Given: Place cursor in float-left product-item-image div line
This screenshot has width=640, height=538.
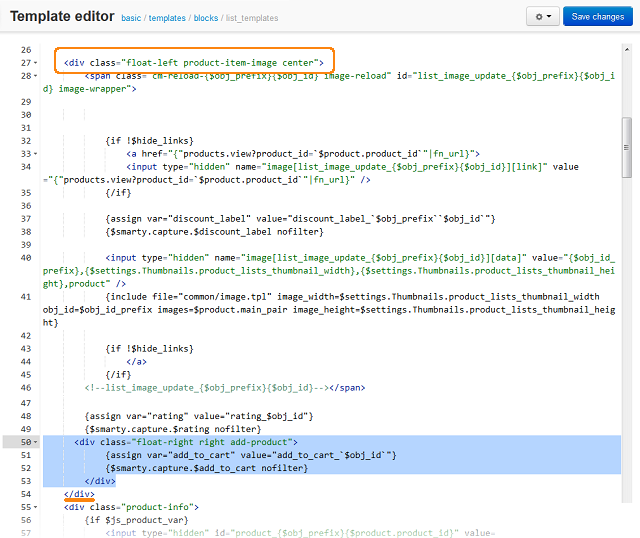Looking at the screenshot, I should point(194,63).
